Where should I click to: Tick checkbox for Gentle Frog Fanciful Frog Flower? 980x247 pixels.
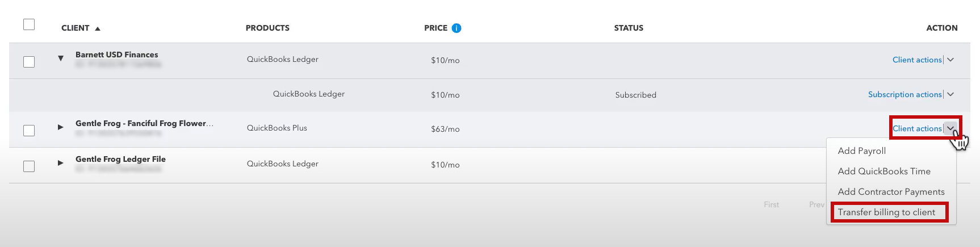(x=29, y=130)
